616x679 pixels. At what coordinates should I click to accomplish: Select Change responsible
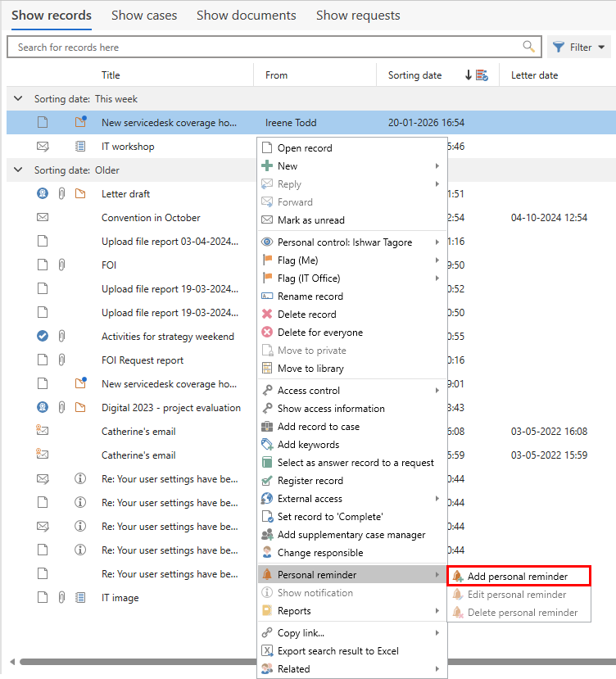tap(351, 553)
